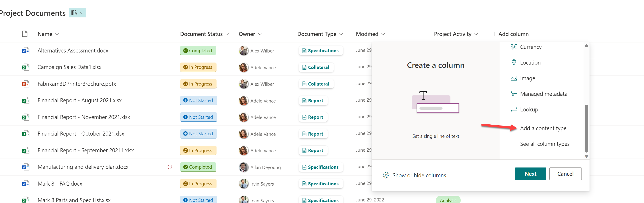Viewport: 644px width, 203px height.
Task: Click the PowerPoint icon for Fabrikam3DPrinterBrochure.pptx
Action: coord(25,84)
